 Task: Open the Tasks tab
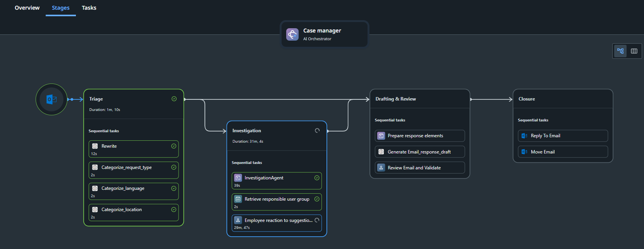[x=89, y=8]
